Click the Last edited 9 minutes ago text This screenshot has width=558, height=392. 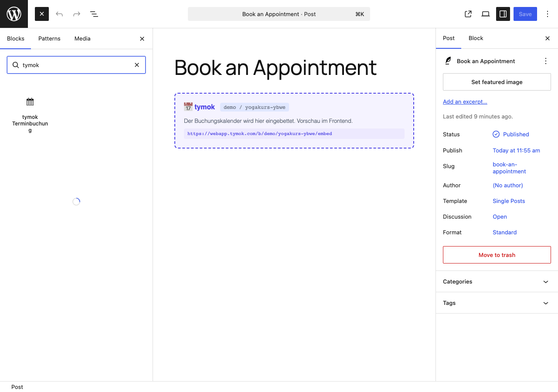(478, 116)
